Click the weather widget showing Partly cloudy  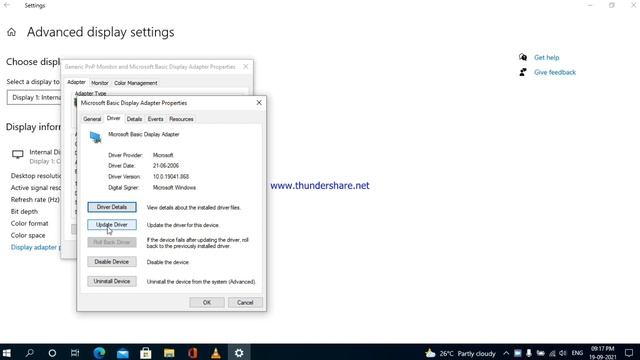coord(460,353)
